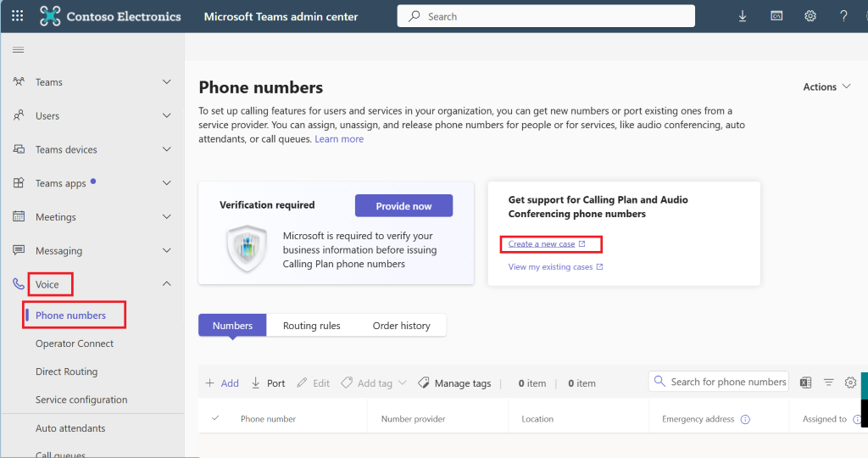868x458 pixels.
Task: Open the Actions dropdown
Action: point(826,87)
